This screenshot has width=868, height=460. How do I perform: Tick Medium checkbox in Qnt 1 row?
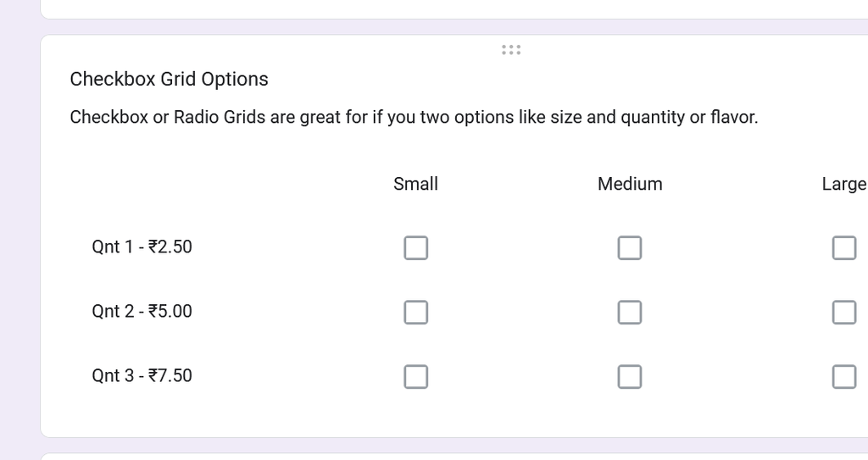click(629, 247)
